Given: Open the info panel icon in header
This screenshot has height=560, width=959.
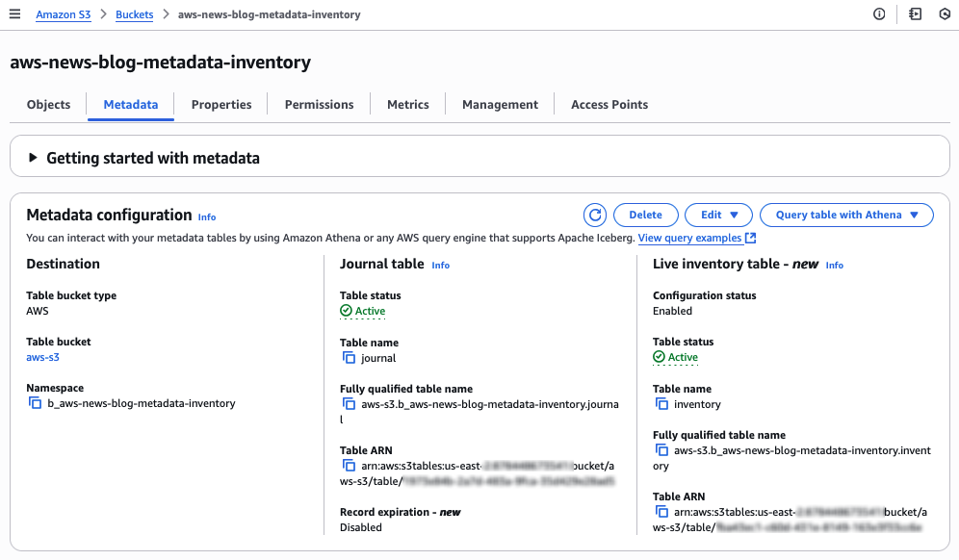Looking at the screenshot, I should pyautogui.click(x=879, y=14).
